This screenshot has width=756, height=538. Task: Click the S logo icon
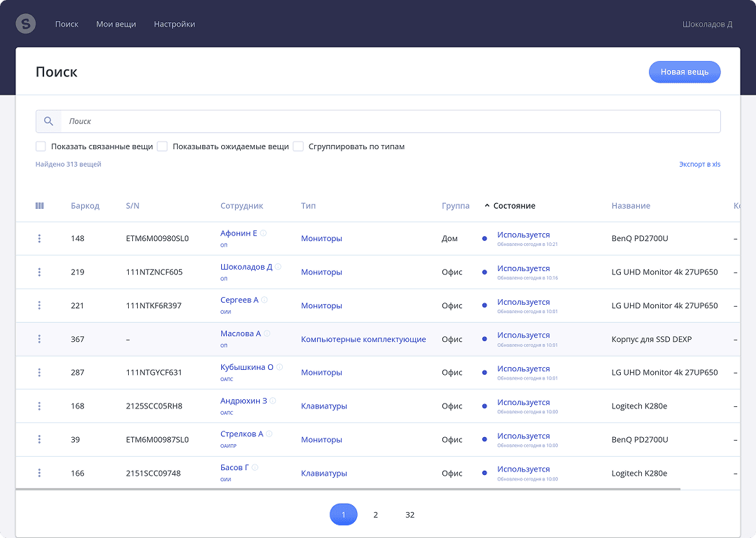[x=26, y=24]
